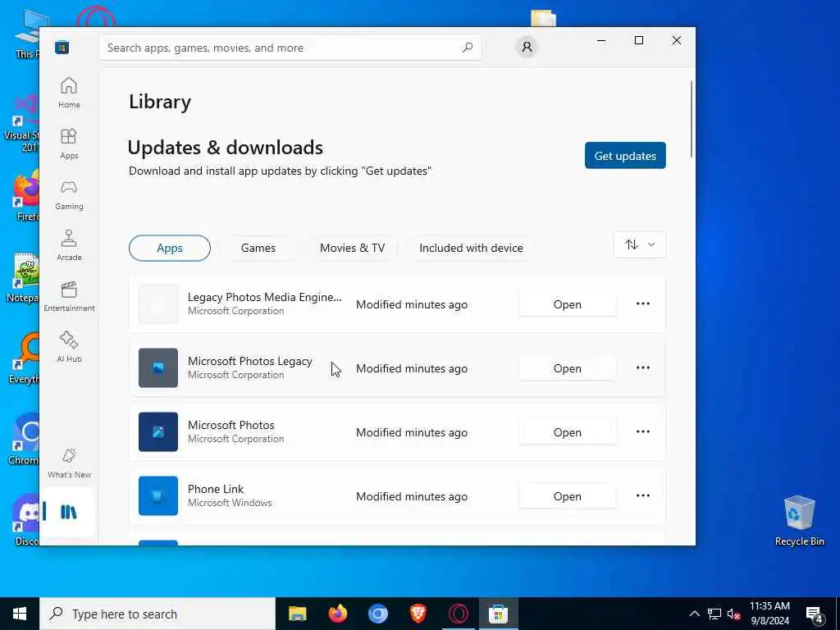Screen dimensions: 840x630
Task: Open the Arcade section in sidebar
Action: [x=69, y=245]
